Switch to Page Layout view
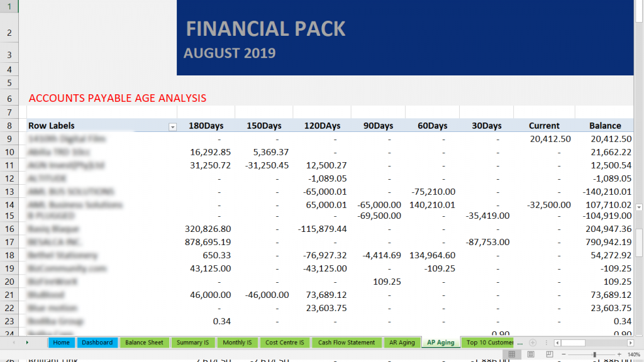The width and height of the screenshot is (644, 362). (531, 354)
